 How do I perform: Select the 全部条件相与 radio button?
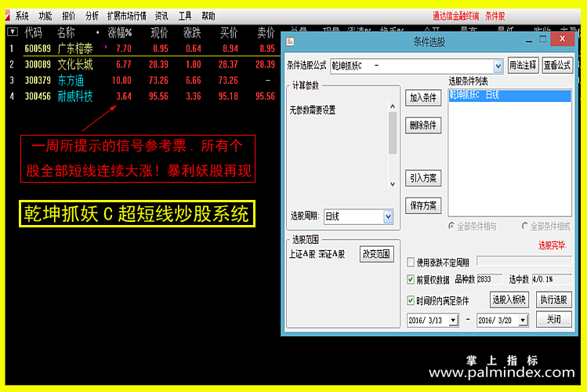(x=451, y=226)
